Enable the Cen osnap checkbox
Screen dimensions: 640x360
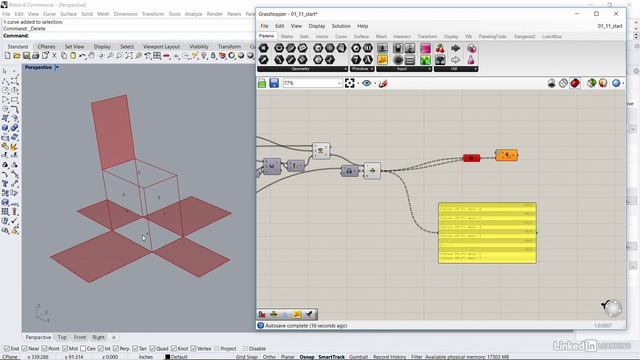tap(83, 349)
